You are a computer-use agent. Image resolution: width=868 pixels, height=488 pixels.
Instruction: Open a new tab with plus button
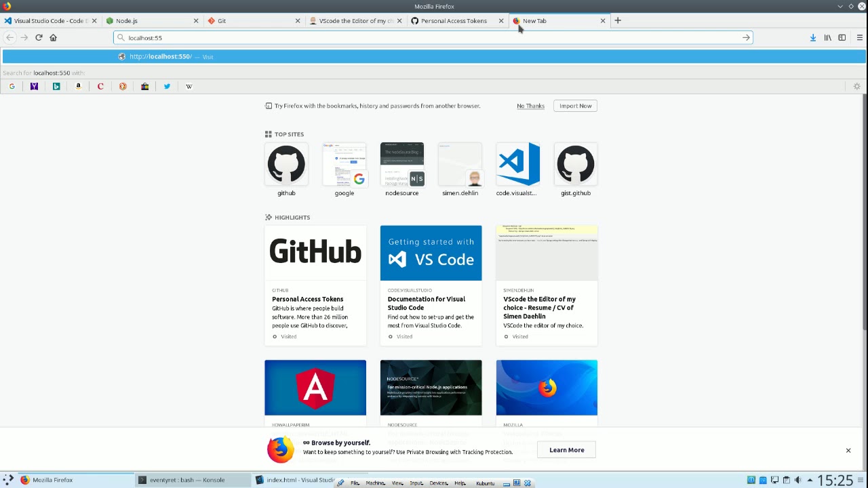tap(617, 20)
